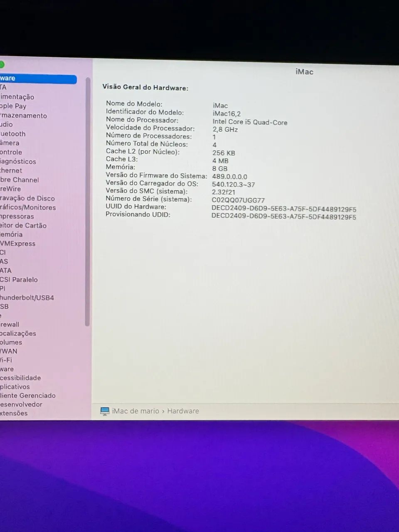Select SCSI Paralelo in the sidebar

(x=19, y=280)
